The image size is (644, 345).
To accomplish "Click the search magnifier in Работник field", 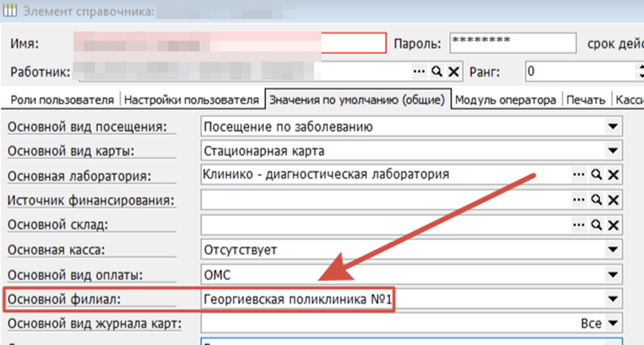I will click(437, 71).
